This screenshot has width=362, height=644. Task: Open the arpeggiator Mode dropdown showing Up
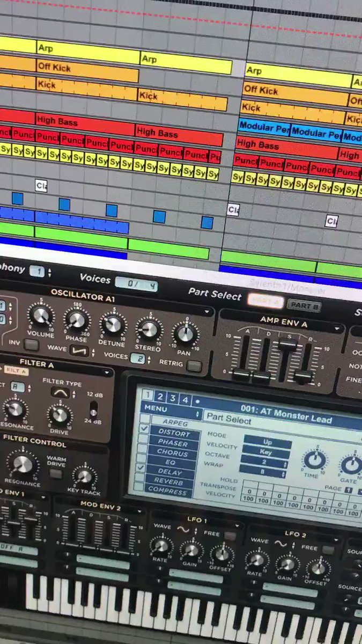click(268, 443)
